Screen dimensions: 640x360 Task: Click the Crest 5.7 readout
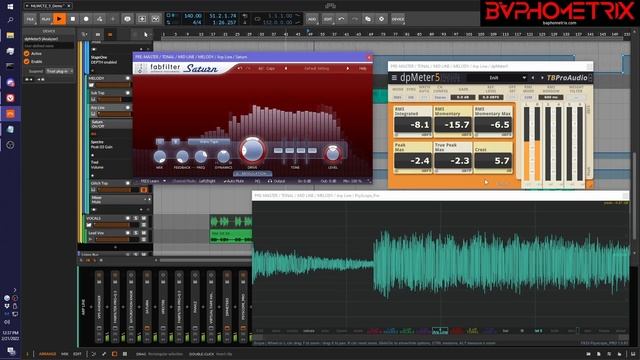point(493,160)
